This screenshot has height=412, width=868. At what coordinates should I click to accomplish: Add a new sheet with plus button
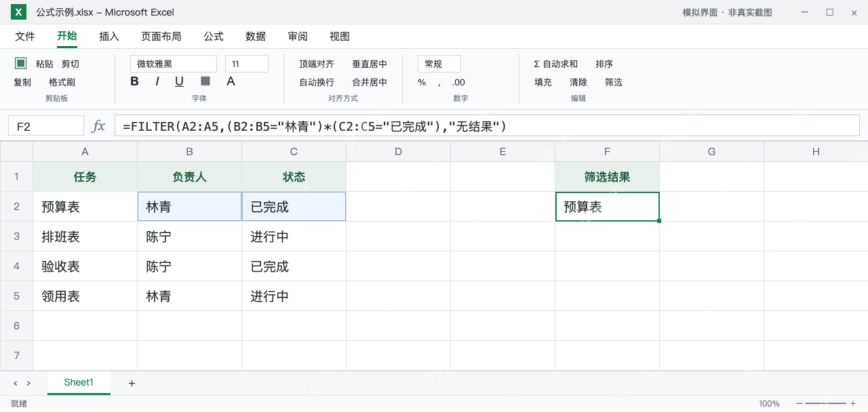tap(132, 384)
